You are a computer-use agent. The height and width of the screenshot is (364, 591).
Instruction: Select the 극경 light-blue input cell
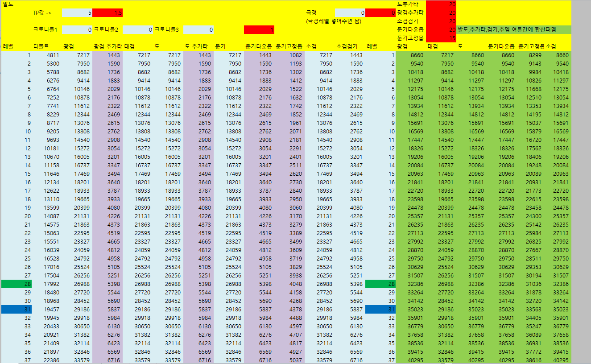[350, 13]
